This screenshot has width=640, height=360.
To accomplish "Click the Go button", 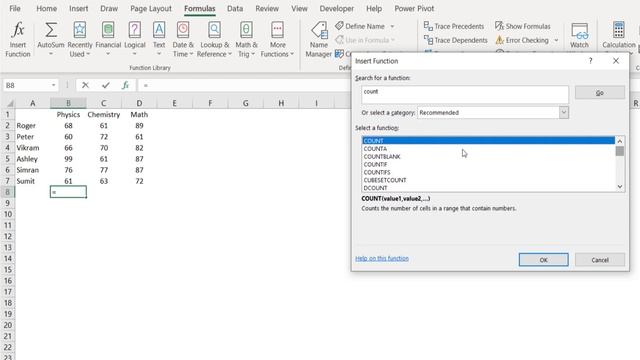I will (x=600, y=93).
